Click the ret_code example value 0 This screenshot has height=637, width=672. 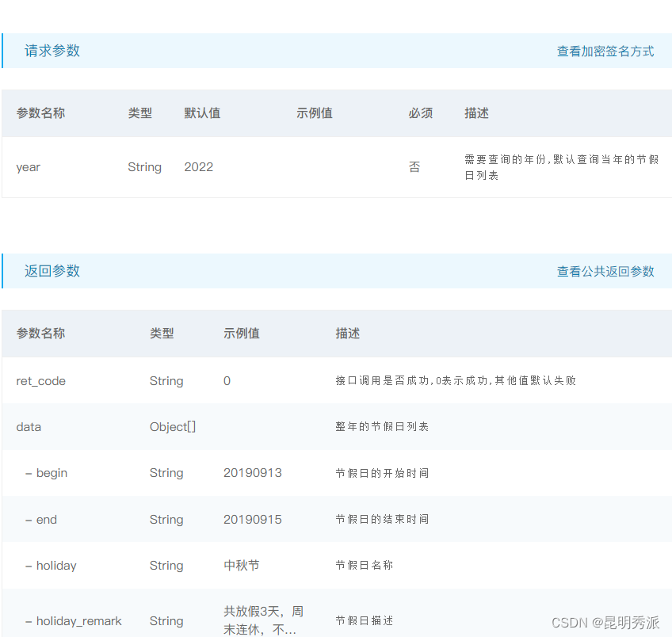[227, 381]
